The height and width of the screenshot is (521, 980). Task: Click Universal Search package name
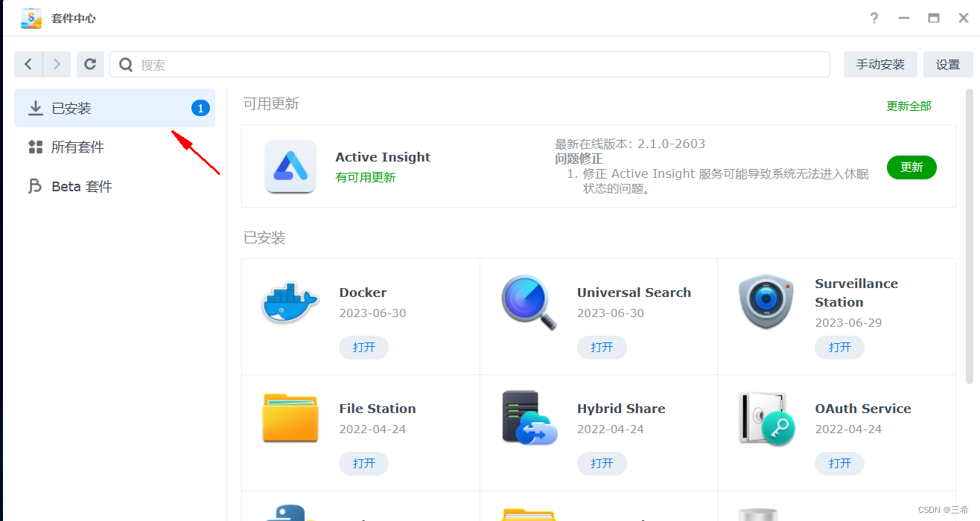tap(634, 293)
